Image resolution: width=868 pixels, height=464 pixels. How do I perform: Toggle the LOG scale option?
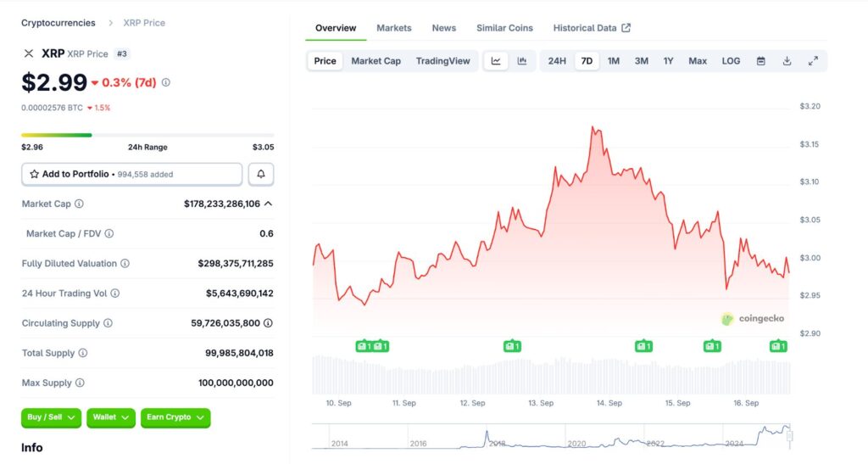731,61
